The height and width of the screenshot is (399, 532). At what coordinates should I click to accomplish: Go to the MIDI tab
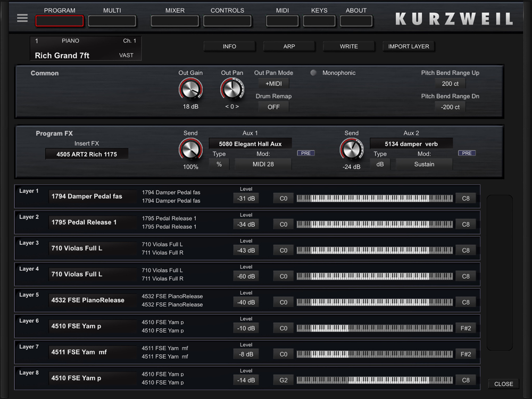282,21
